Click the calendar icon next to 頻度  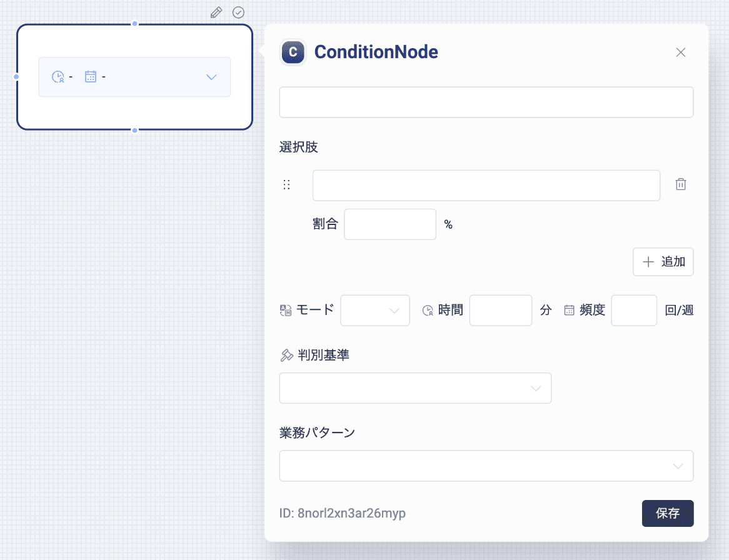click(x=569, y=311)
